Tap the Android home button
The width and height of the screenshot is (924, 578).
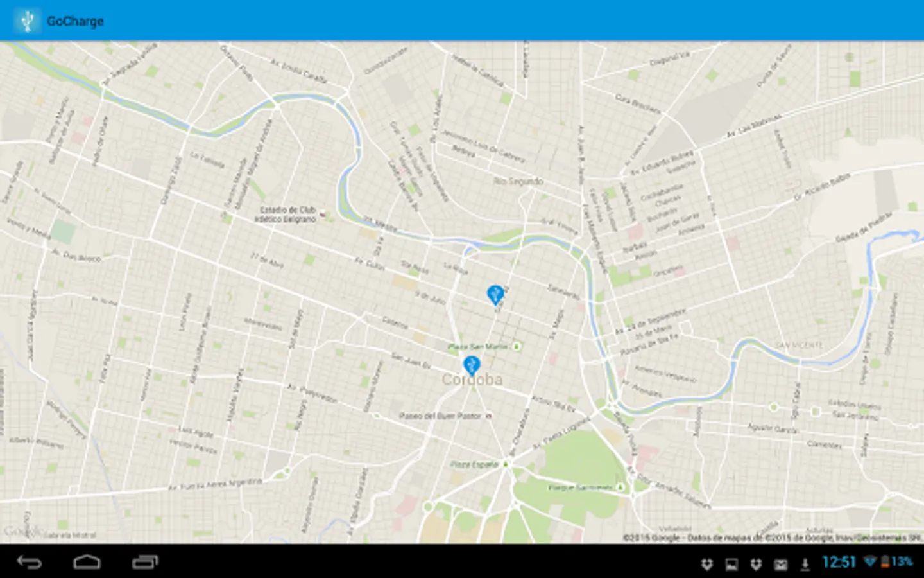tap(87, 563)
